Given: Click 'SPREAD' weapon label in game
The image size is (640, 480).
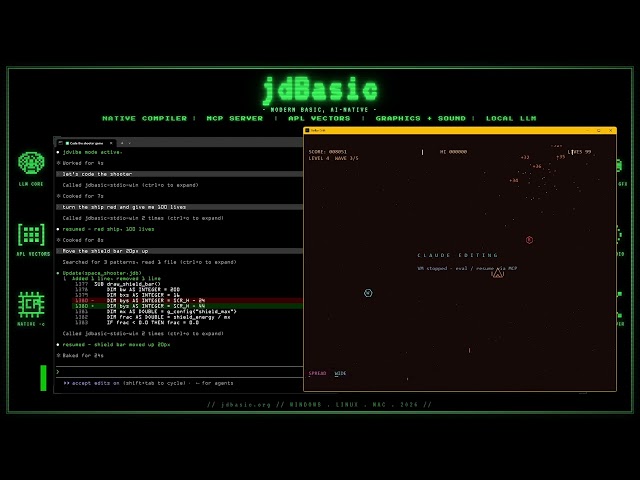Looking at the screenshot, I should click(317, 373).
